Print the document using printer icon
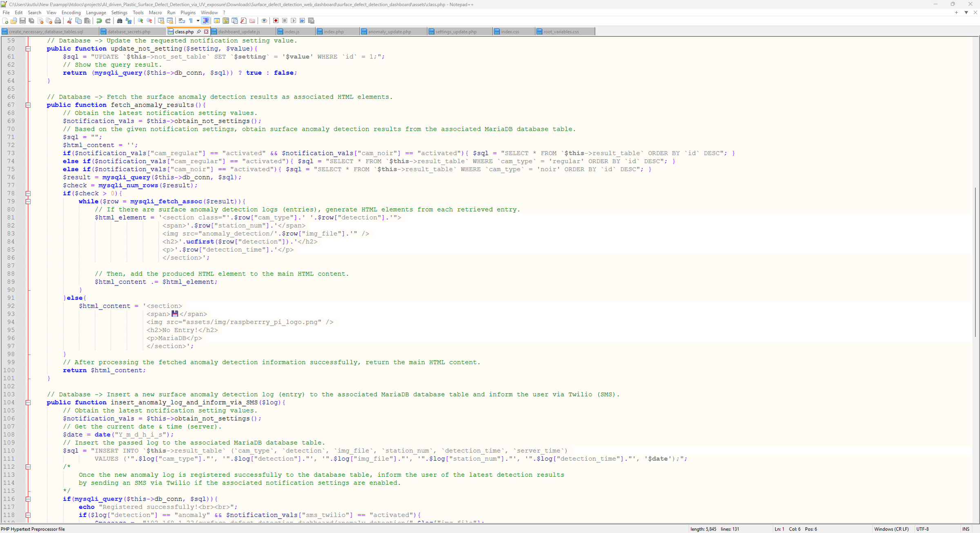The height and width of the screenshot is (533, 980). pos(58,21)
